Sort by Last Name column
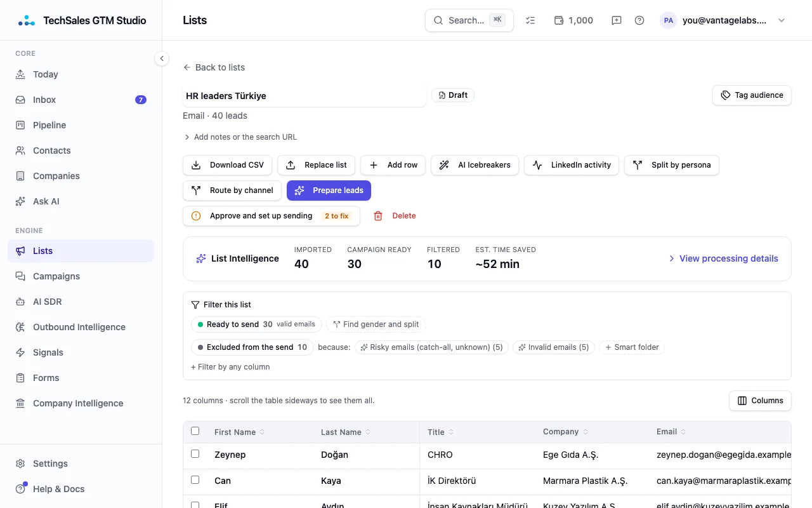The height and width of the screenshot is (508, 812). (x=346, y=432)
